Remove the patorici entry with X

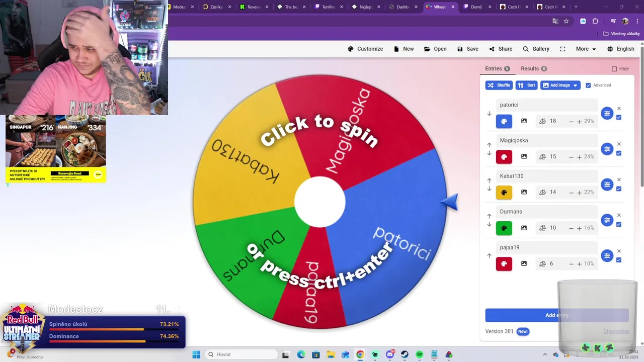click(x=619, y=108)
